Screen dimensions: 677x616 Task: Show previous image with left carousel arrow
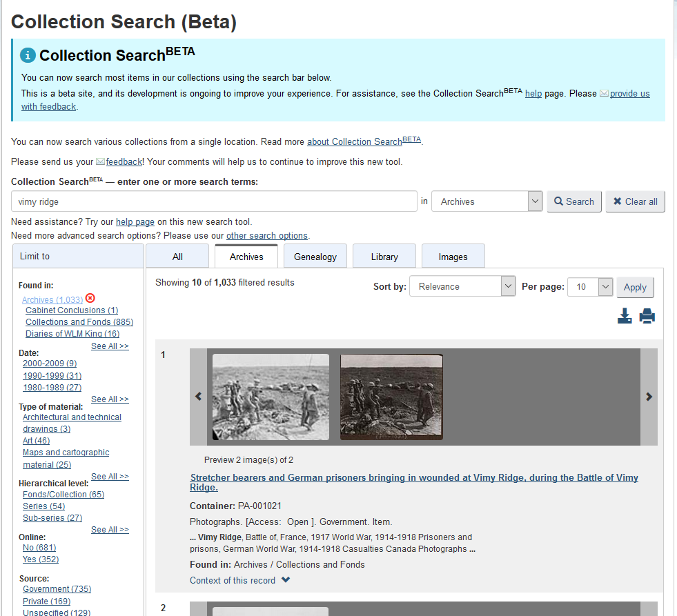[x=198, y=397]
